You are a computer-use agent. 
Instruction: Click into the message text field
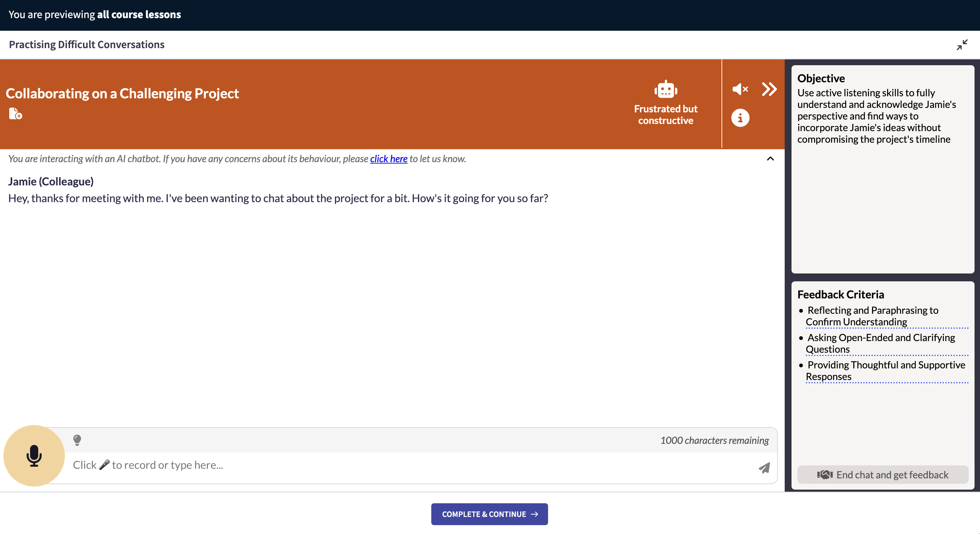(x=411, y=465)
